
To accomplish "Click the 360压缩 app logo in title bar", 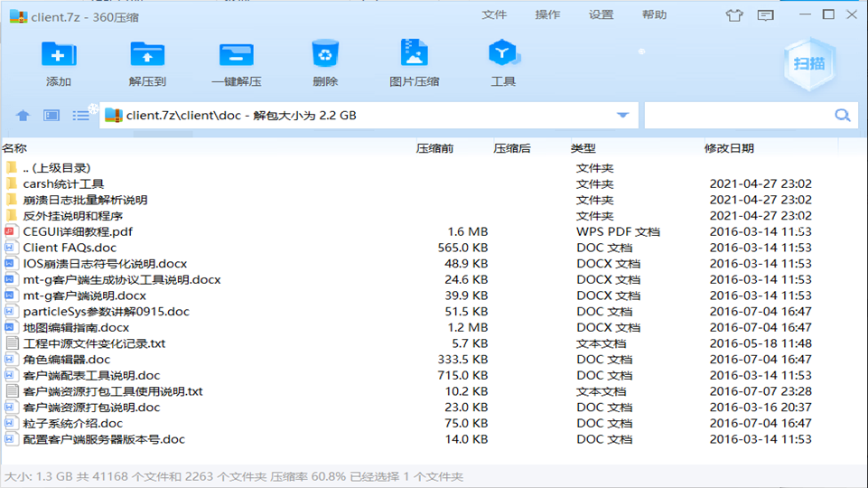I will coord(18,16).
